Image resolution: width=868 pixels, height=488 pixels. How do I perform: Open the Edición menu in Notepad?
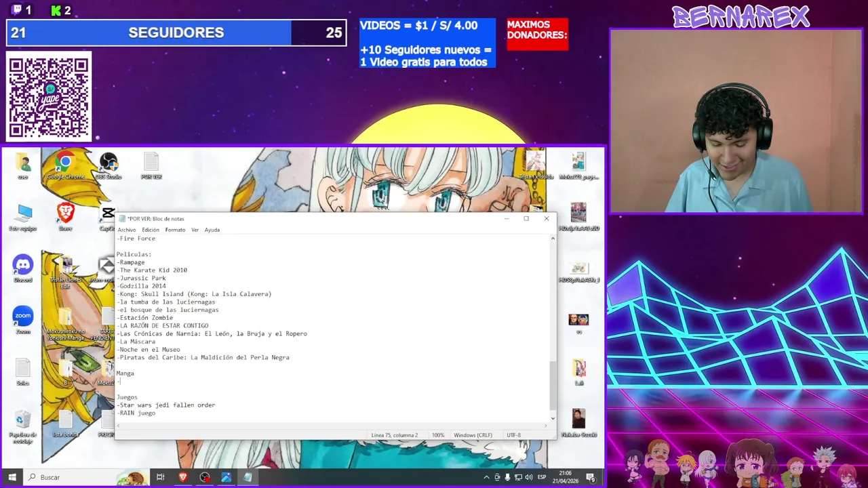coord(151,230)
